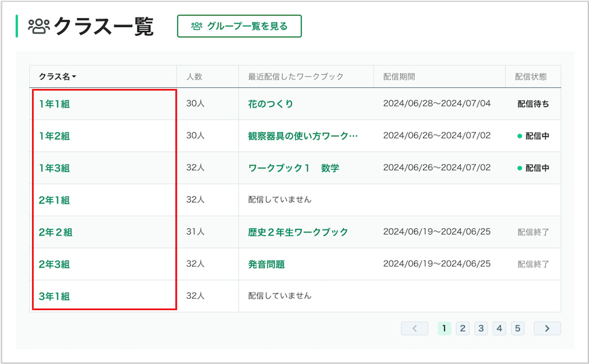Click the 配信終了 status for 2年2組

point(533,232)
